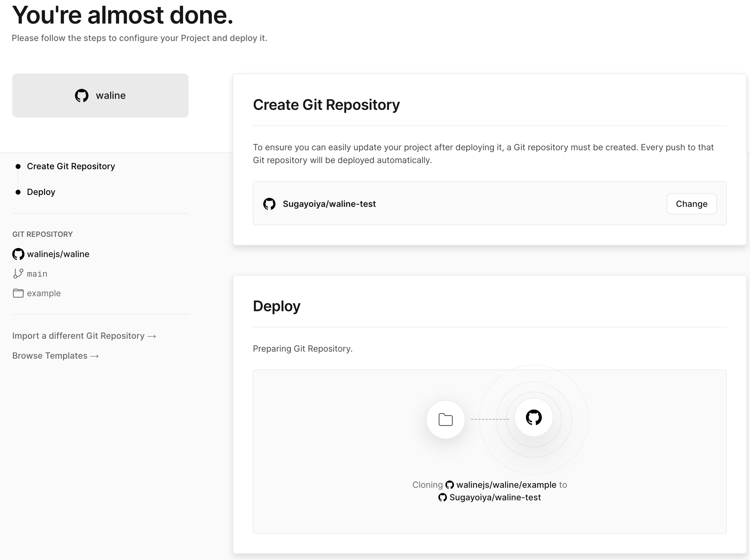Click the main branch label

(x=37, y=274)
